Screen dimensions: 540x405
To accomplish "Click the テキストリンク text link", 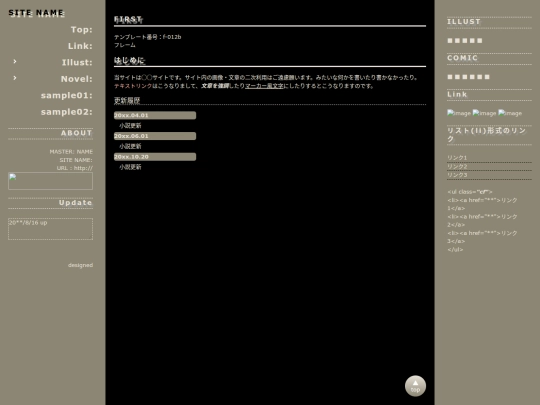I will tap(133, 86).
